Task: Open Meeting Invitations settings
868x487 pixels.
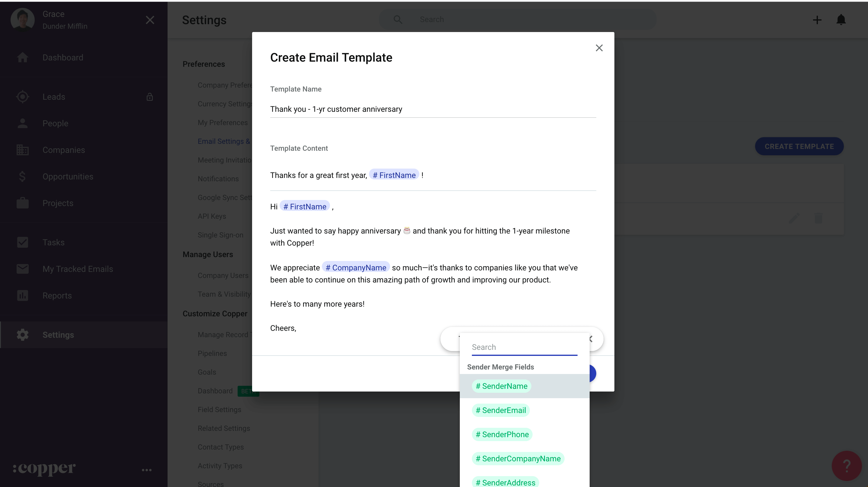Action: (224, 160)
